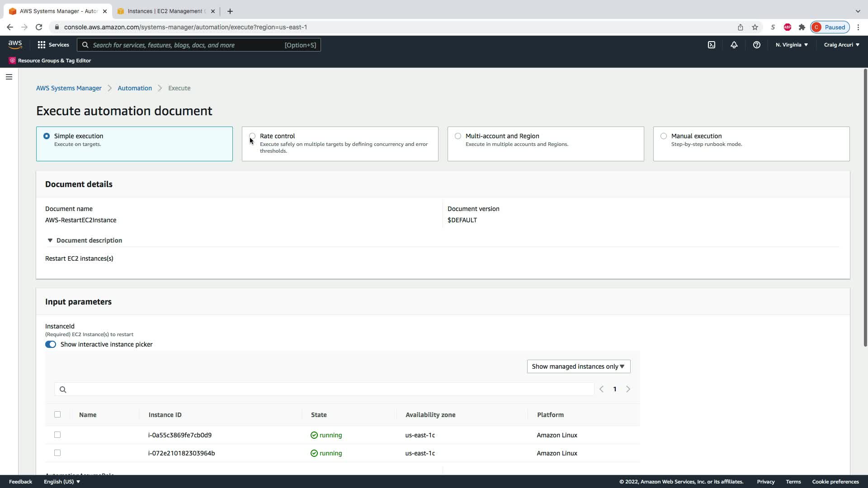Open the N. Virginia region dropdown
This screenshot has height=488, width=868.
(792, 45)
